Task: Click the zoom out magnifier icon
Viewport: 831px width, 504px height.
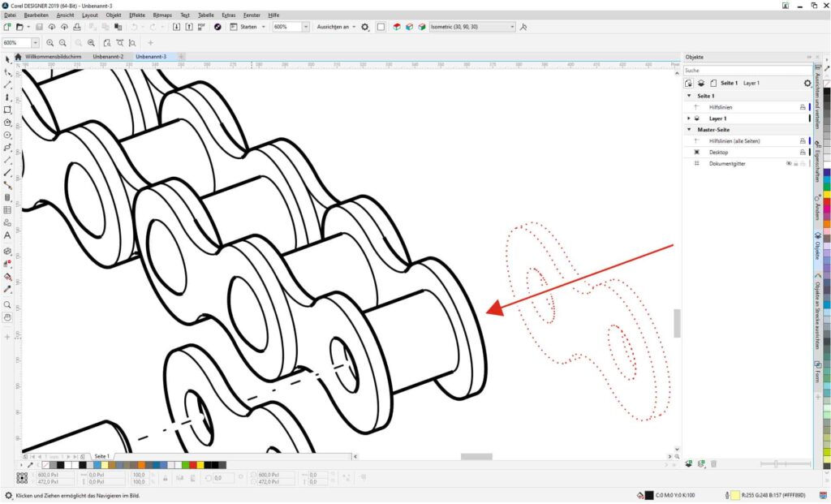Action: (x=63, y=43)
